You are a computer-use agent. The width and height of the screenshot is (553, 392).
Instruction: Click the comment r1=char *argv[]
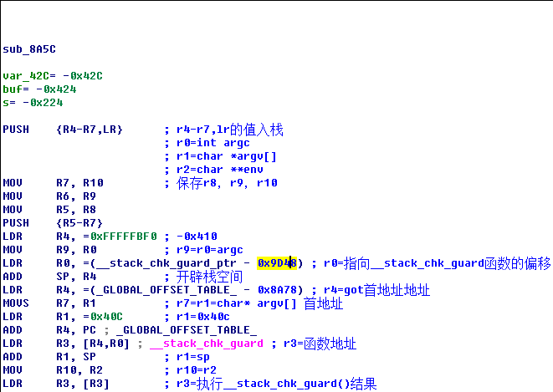coord(227,156)
